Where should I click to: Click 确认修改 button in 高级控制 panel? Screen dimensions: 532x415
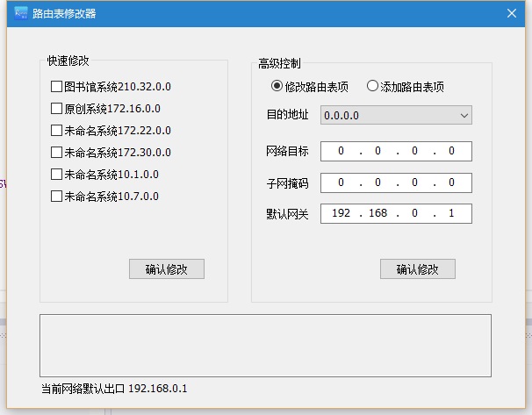pyautogui.click(x=418, y=269)
